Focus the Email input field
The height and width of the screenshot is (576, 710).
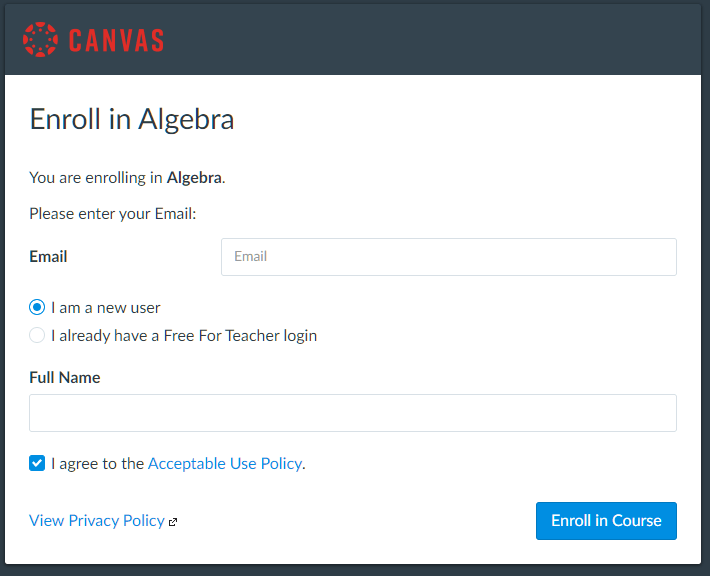(x=448, y=257)
